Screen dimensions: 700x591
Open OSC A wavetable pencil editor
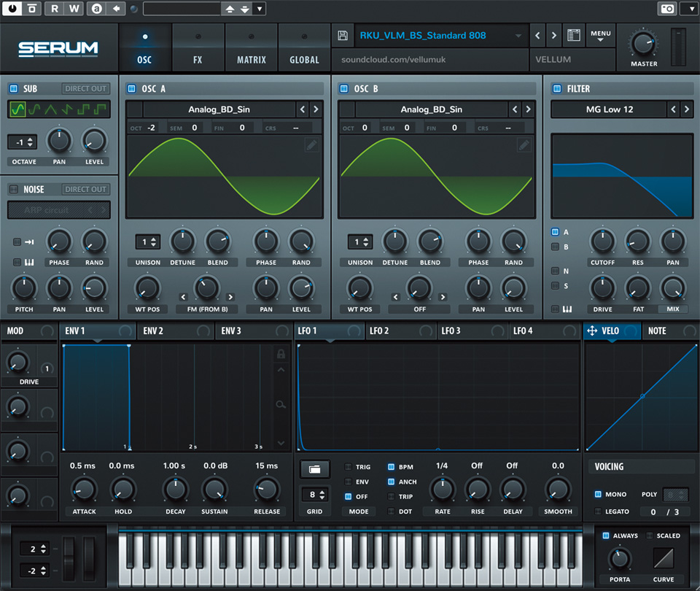(311, 144)
